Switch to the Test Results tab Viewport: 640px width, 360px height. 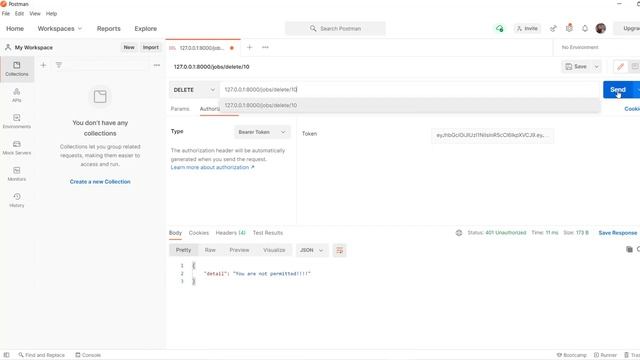(268, 233)
